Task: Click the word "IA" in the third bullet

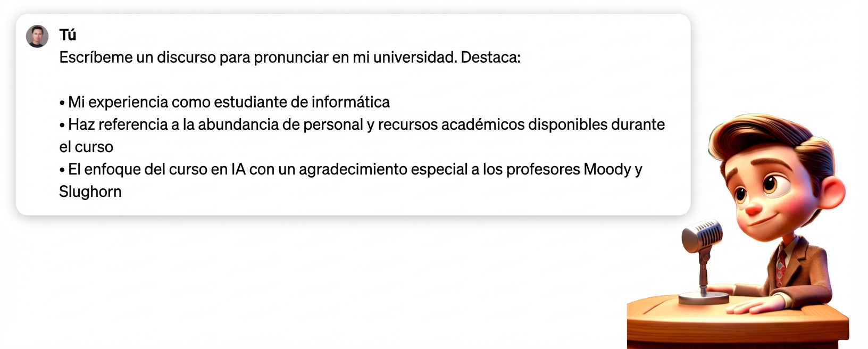Action: [238, 169]
